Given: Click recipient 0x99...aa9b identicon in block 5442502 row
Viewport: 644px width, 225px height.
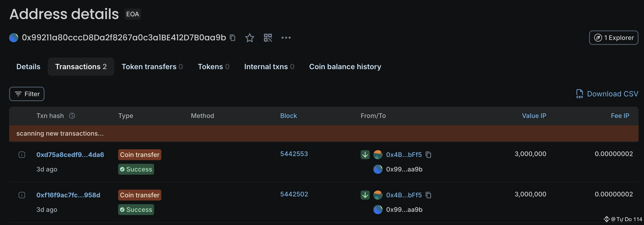Looking at the screenshot, I should [378, 210].
